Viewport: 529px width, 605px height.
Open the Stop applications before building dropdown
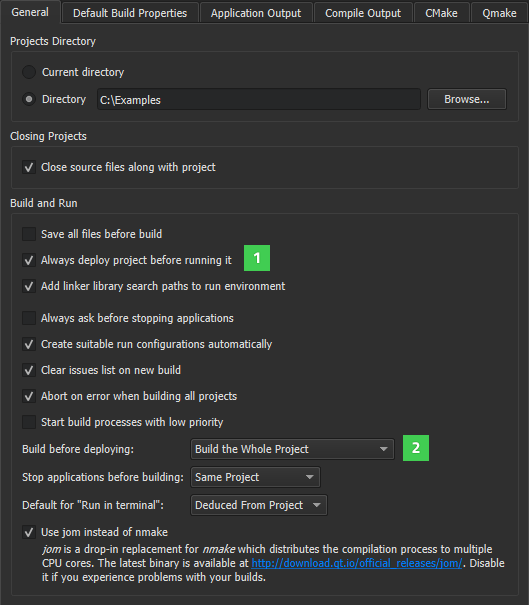(x=255, y=477)
